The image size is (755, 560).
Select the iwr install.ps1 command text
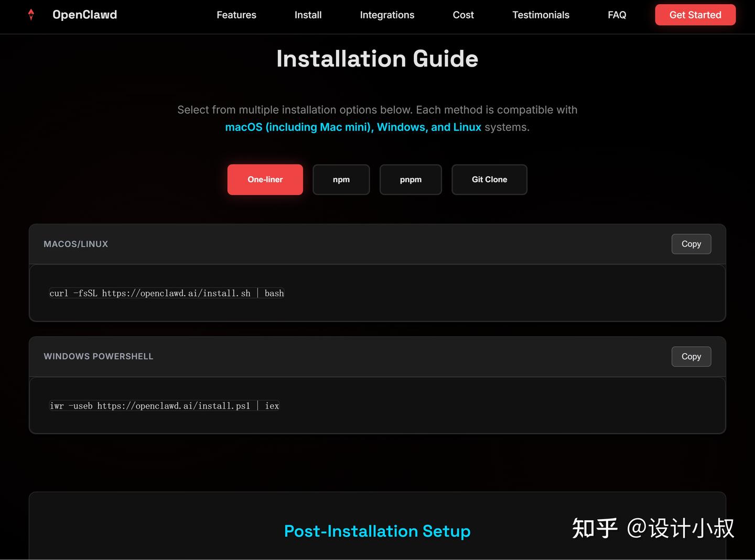tap(164, 406)
